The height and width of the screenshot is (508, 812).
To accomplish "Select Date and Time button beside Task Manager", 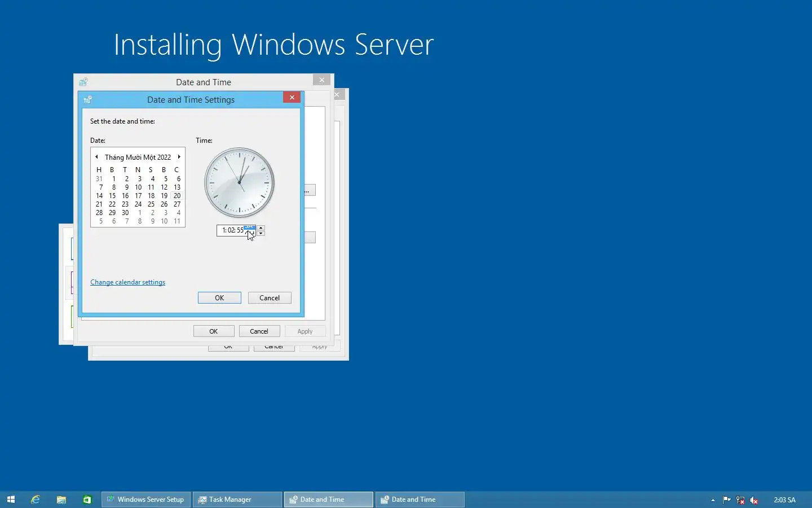I will pyautogui.click(x=329, y=500).
